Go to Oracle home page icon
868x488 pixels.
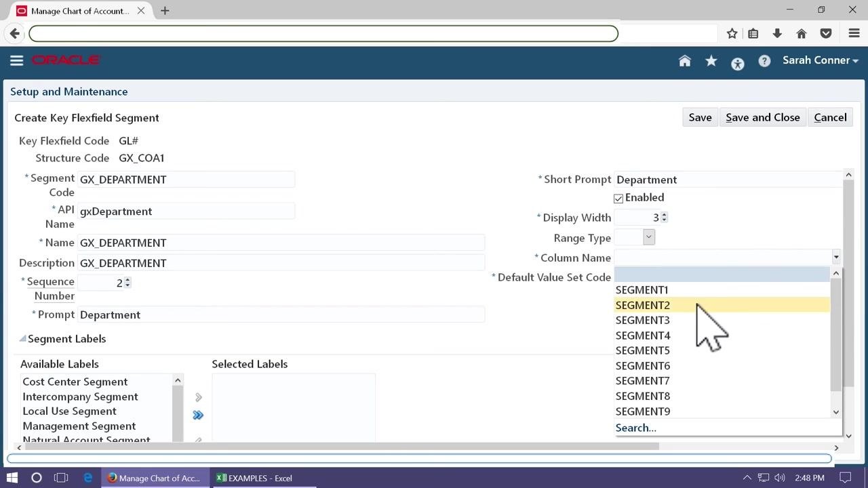(x=685, y=61)
